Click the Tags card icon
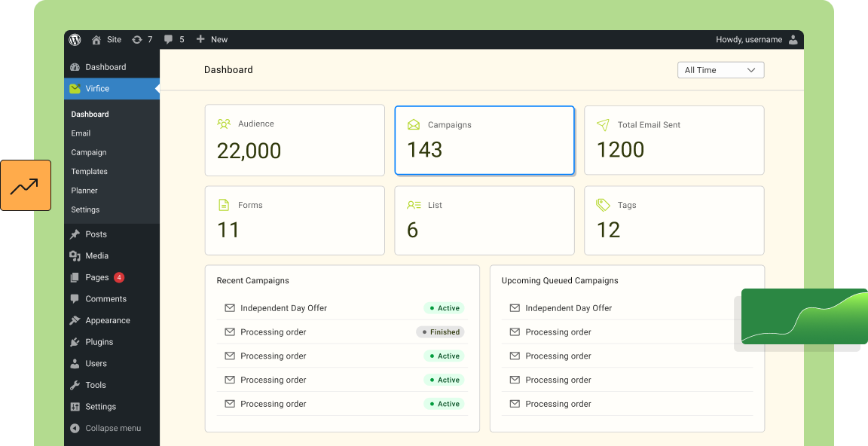868x446 pixels. tap(603, 205)
